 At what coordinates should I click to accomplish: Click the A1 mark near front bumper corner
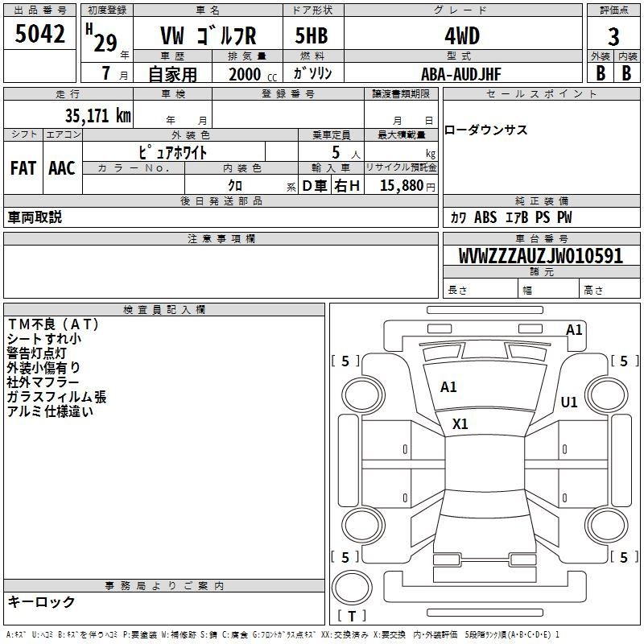(574, 330)
